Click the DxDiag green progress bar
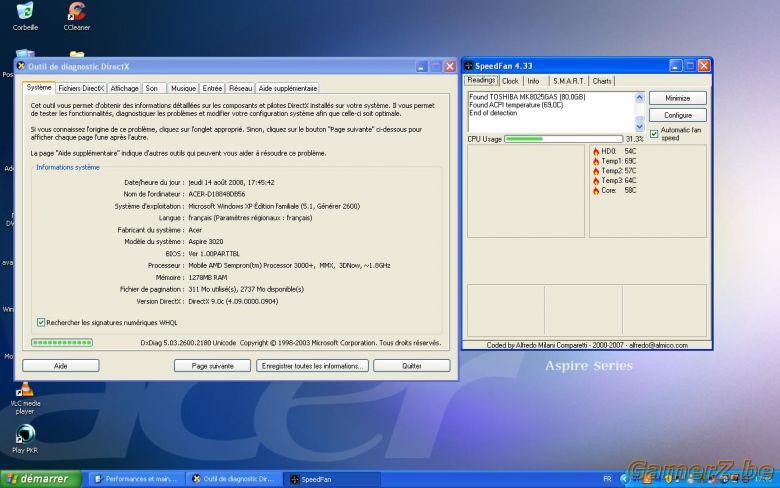The image size is (780, 488). coord(62,342)
